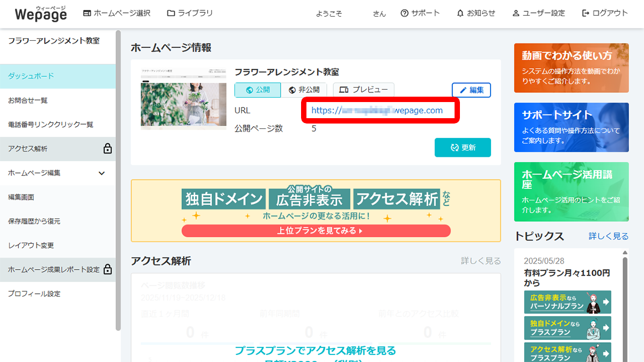Click the refresh icon on the 更新 button

click(x=454, y=147)
